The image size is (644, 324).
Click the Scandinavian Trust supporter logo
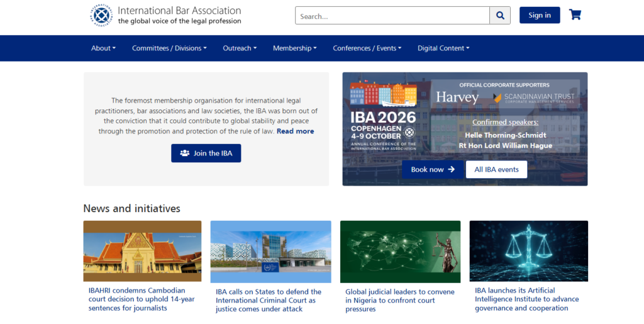coord(534,98)
